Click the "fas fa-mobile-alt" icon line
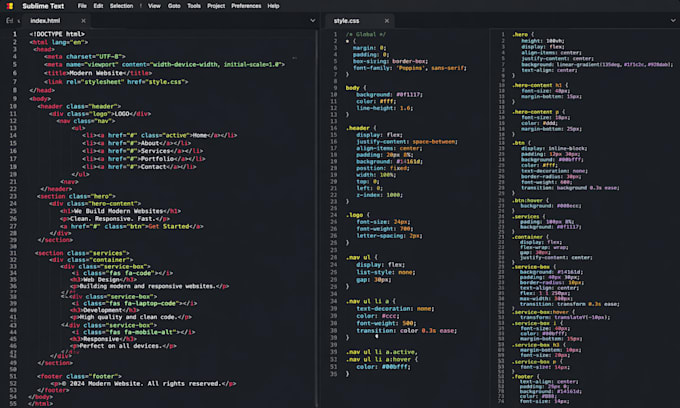Image resolution: width=680 pixels, height=408 pixels. pyautogui.click(x=133, y=332)
